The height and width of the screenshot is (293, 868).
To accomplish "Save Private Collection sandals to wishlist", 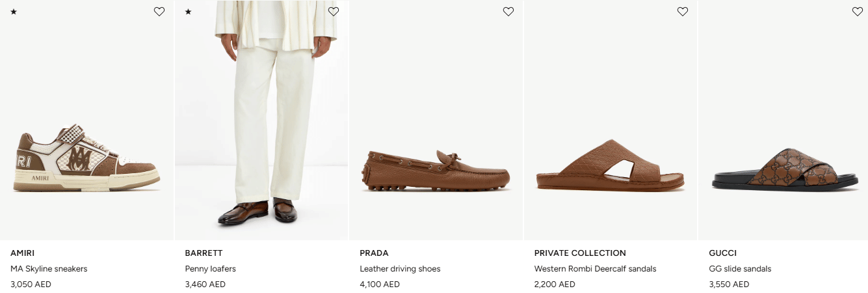I will 683,12.
